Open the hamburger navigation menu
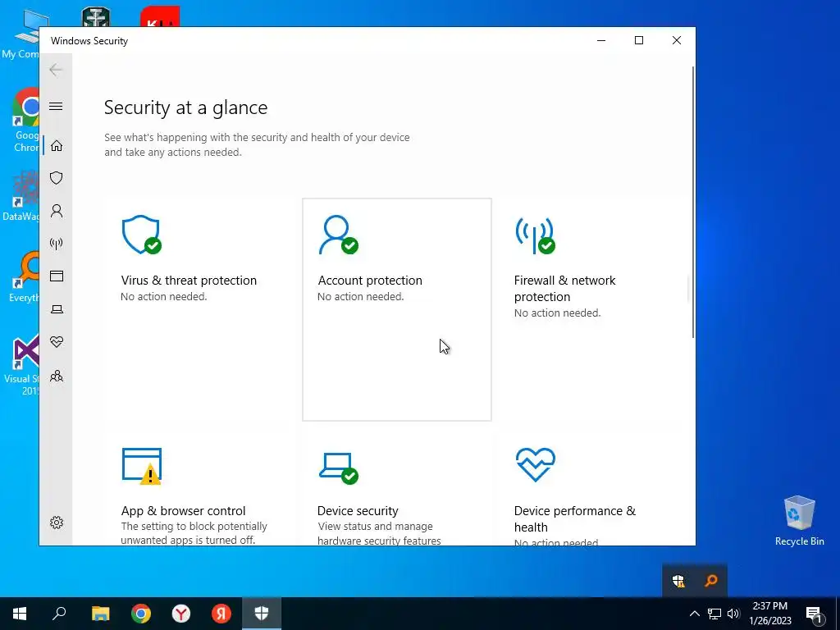 [x=56, y=106]
